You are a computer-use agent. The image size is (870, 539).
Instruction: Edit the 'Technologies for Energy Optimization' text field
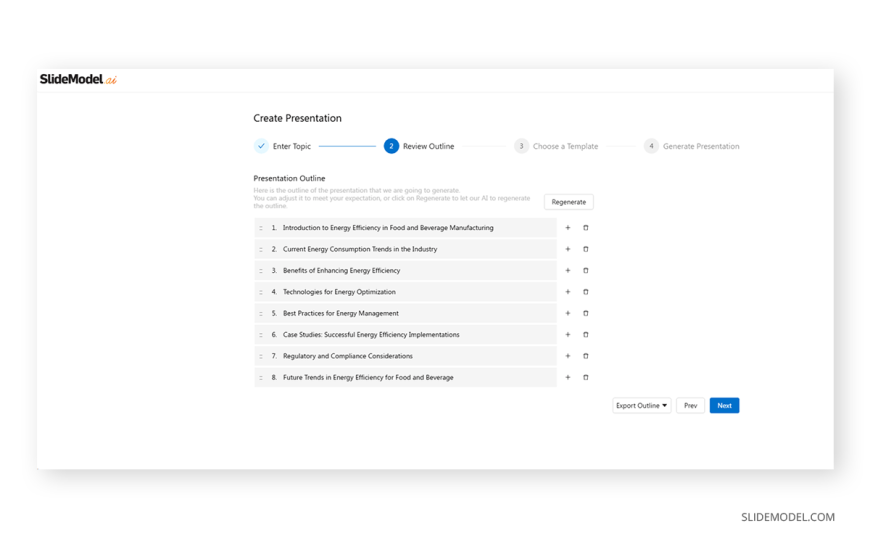point(410,292)
